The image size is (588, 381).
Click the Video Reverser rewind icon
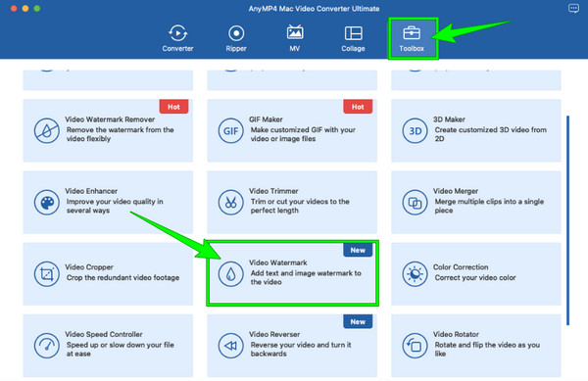pos(230,346)
